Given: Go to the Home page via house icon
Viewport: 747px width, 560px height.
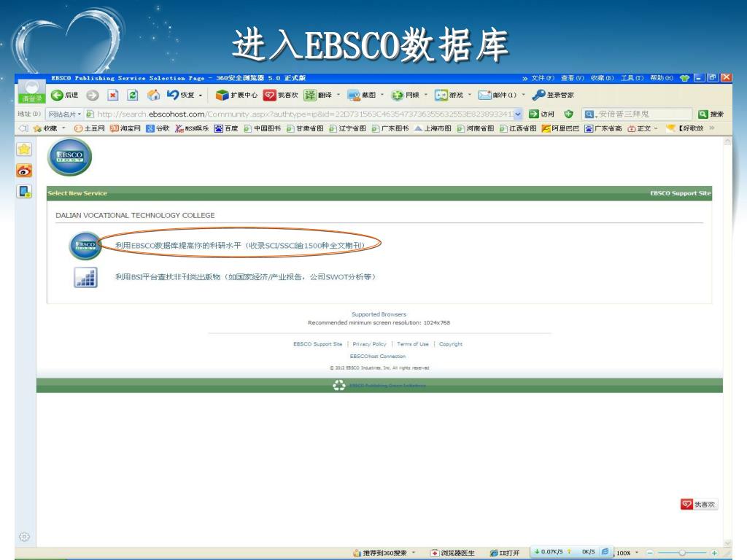Looking at the screenshot, I should click(x=153, y=96).
